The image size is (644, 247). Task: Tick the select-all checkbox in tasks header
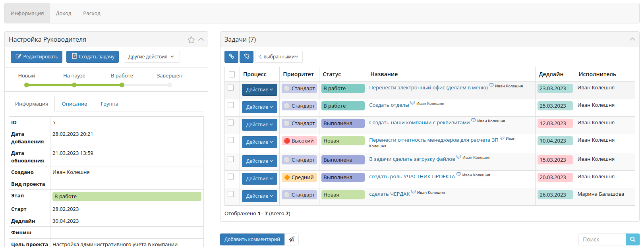point(232,74)
